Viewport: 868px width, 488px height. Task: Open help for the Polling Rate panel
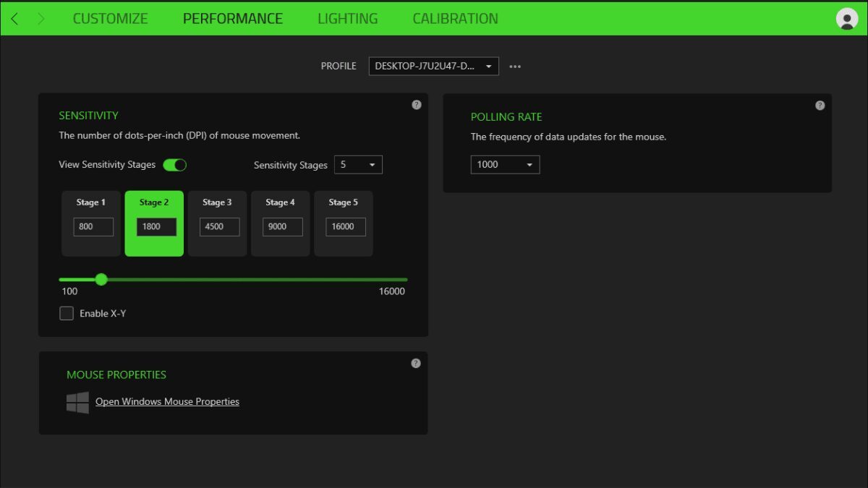pos(820,106)
